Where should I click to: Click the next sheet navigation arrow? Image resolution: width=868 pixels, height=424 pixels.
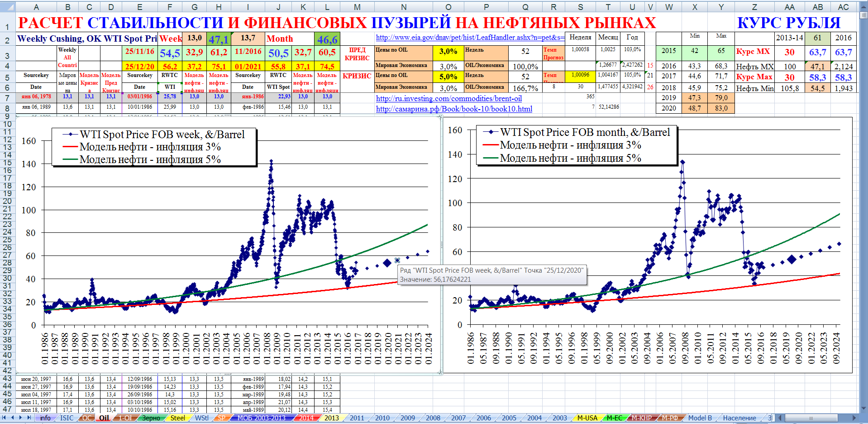[20, 418]
